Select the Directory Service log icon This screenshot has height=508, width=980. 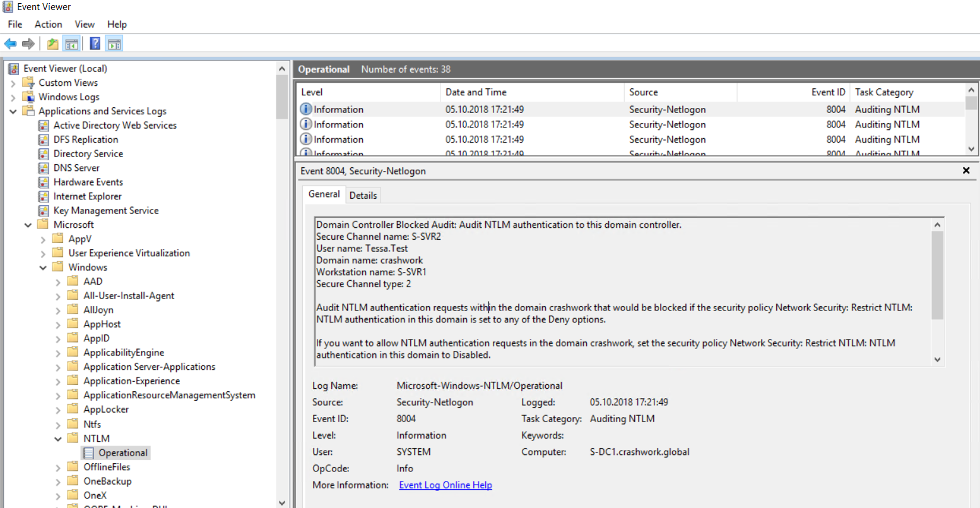44,154
